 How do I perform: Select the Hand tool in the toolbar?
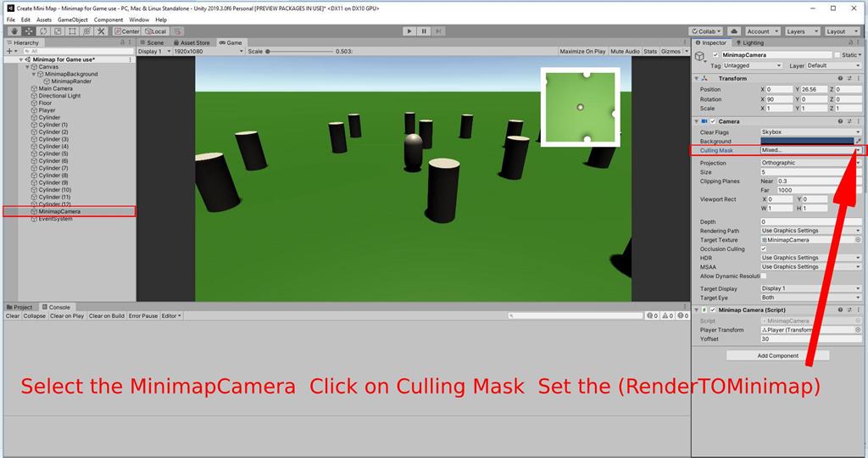[x=14, y=31]
